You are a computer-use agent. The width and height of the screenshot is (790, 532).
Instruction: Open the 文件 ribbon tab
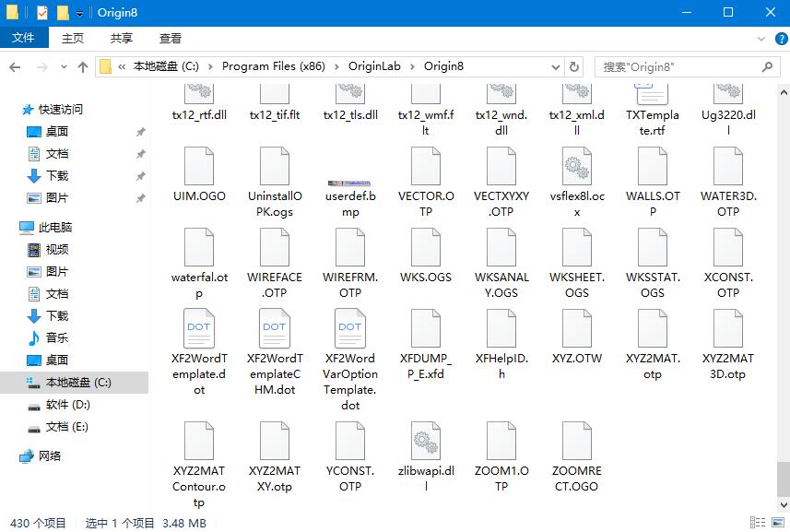tap(24, 38)
